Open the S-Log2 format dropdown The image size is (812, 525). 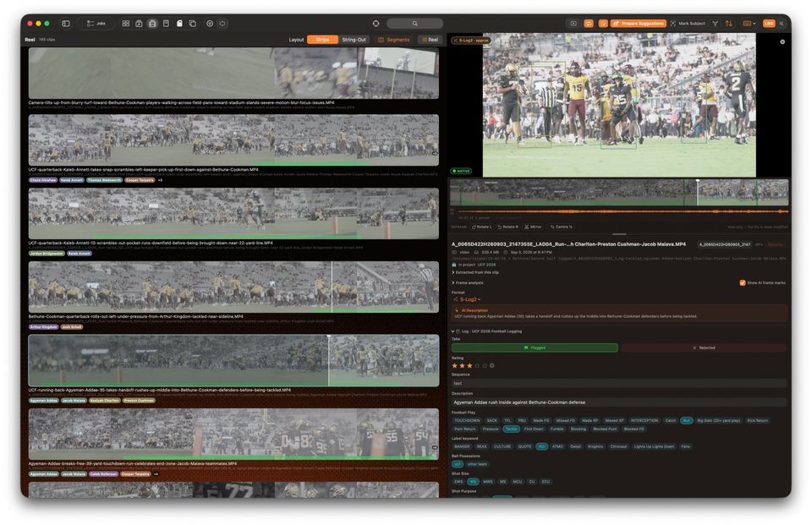468,299
